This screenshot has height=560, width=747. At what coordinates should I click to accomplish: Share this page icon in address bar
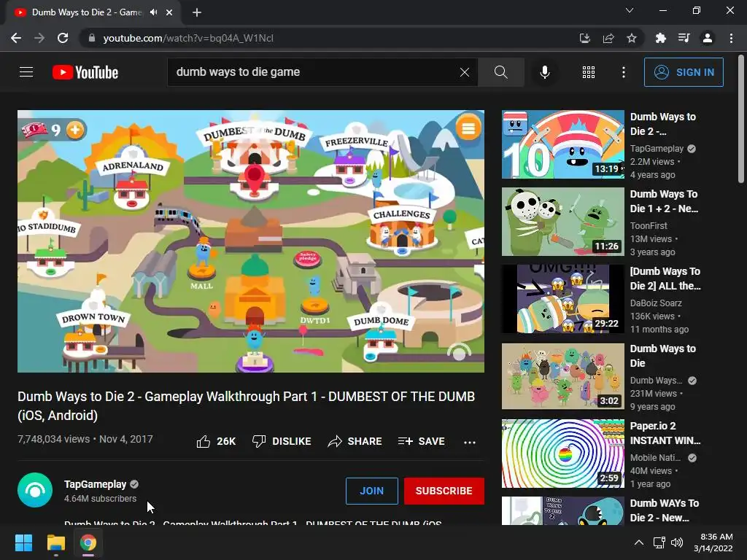point(608,38)
